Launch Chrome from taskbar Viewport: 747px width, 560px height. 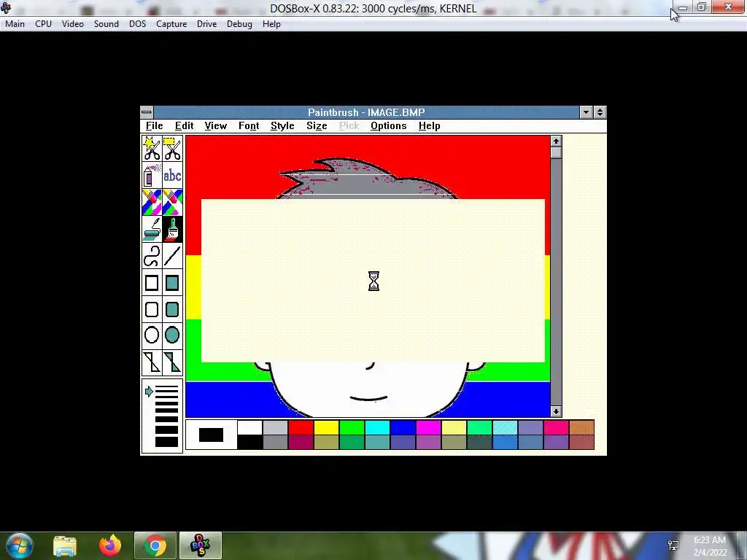pos(155,545)
